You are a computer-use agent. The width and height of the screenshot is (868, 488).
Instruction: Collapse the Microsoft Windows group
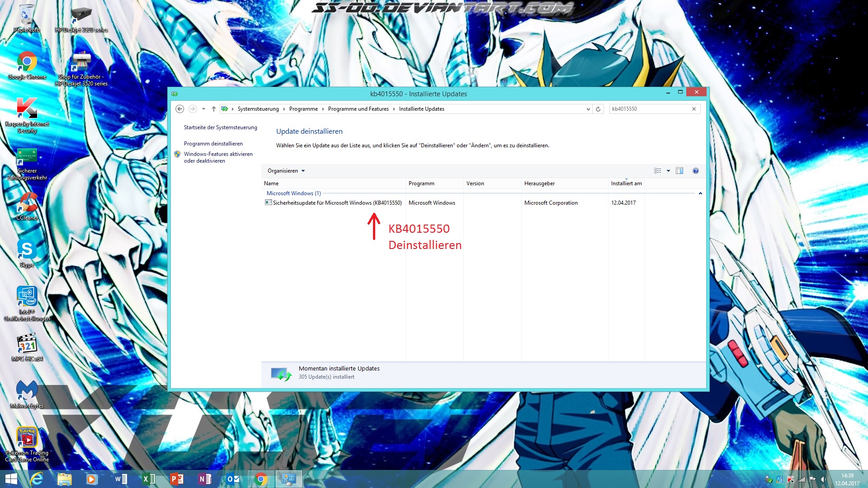(x=700, y=193)
